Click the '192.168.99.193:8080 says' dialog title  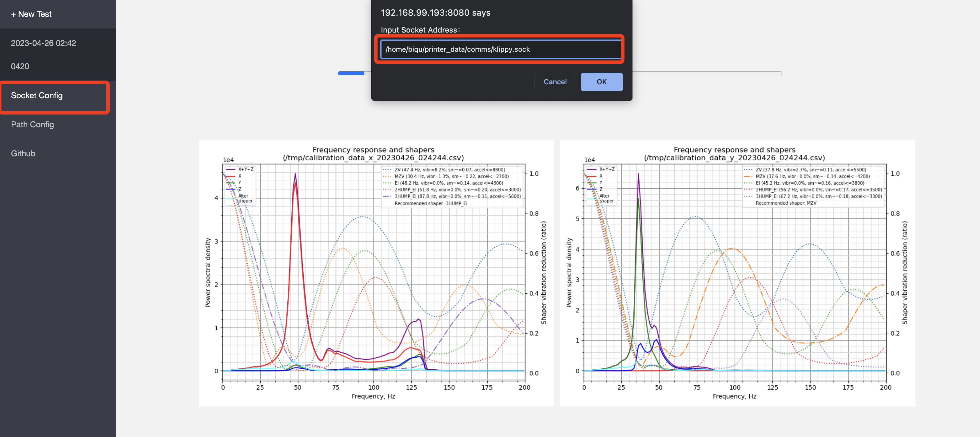pyautogui.click(x=435, y=12)
